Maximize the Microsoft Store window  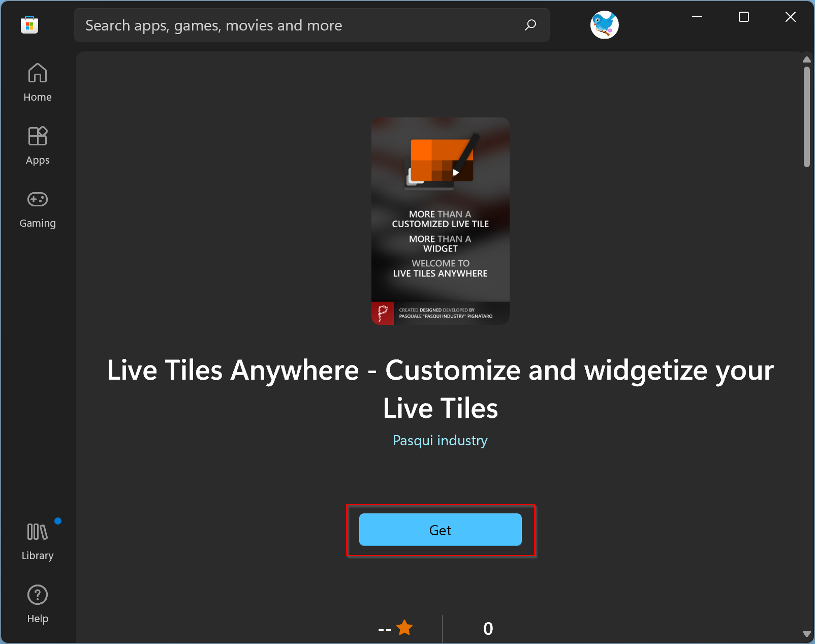click(x=744, y=17)
